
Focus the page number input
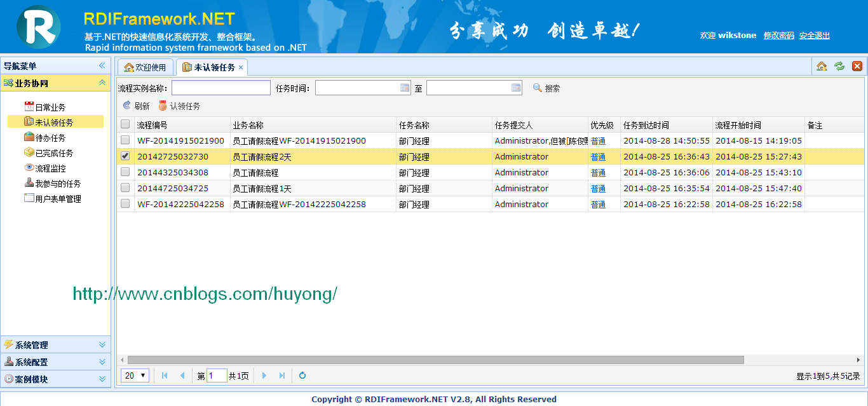(x=217, y=376)
